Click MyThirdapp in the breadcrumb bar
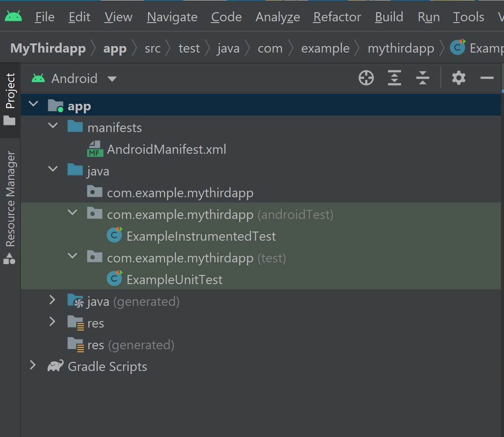 coord(48,48)
